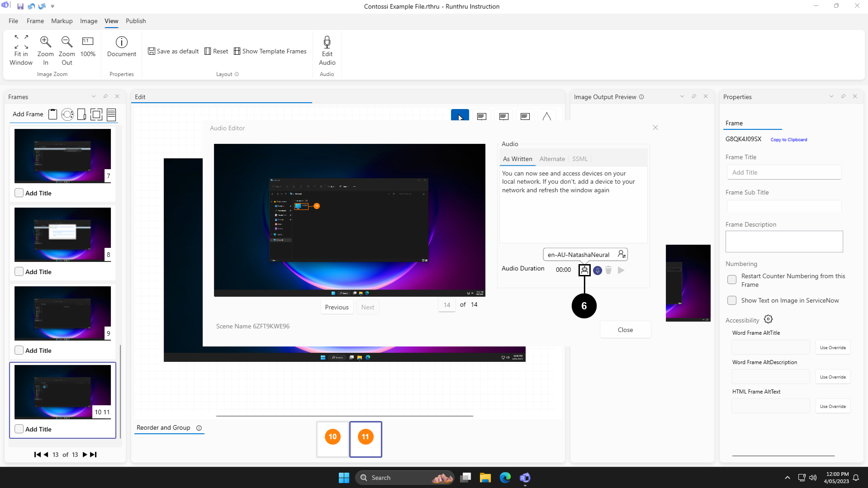This screenshot has height=488, width=868.
Task: Click the delete audio trash icon
Action: pyautogui.click(x=608, y=270)
